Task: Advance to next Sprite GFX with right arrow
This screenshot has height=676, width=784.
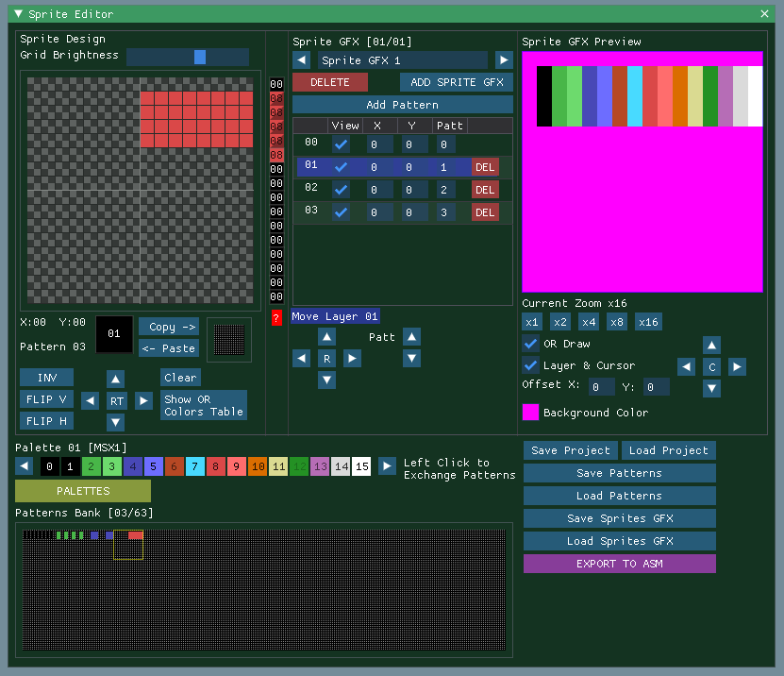Action: pos(505,59)
